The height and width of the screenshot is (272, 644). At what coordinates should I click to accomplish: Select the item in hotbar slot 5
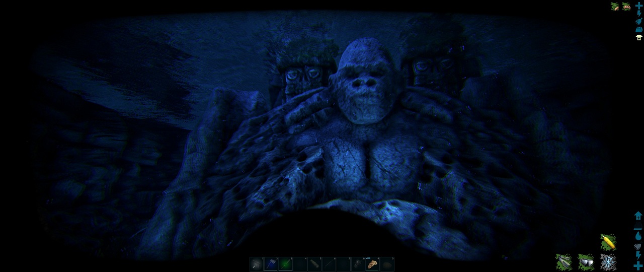pos(314,264)
